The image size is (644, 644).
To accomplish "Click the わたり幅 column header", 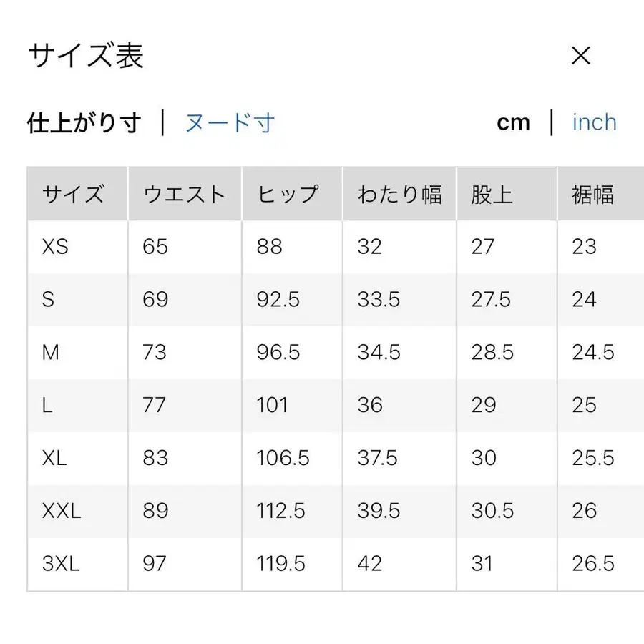I will click(399, 193).
